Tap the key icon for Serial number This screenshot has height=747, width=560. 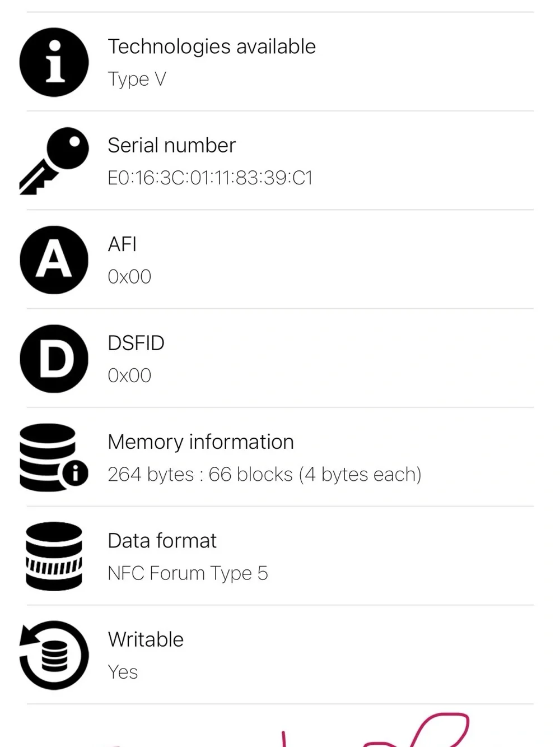pos(54,161)
